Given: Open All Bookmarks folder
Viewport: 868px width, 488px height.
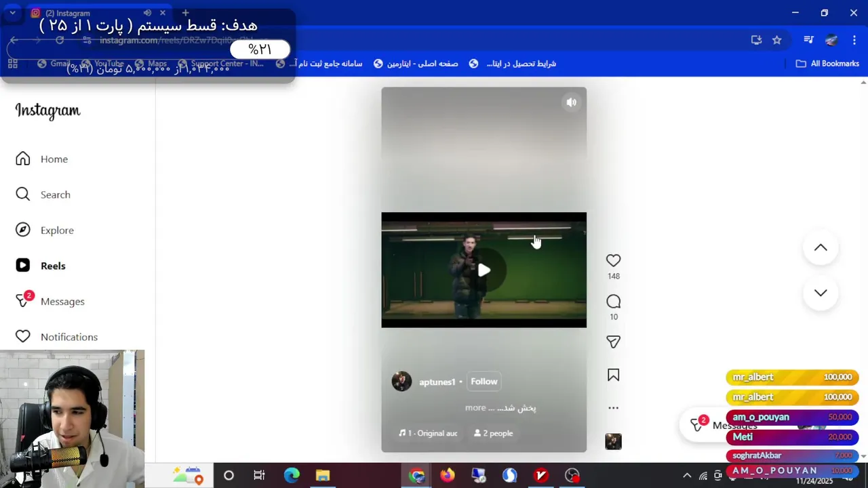Looking at the screenshot, I should tap(827, 64).
